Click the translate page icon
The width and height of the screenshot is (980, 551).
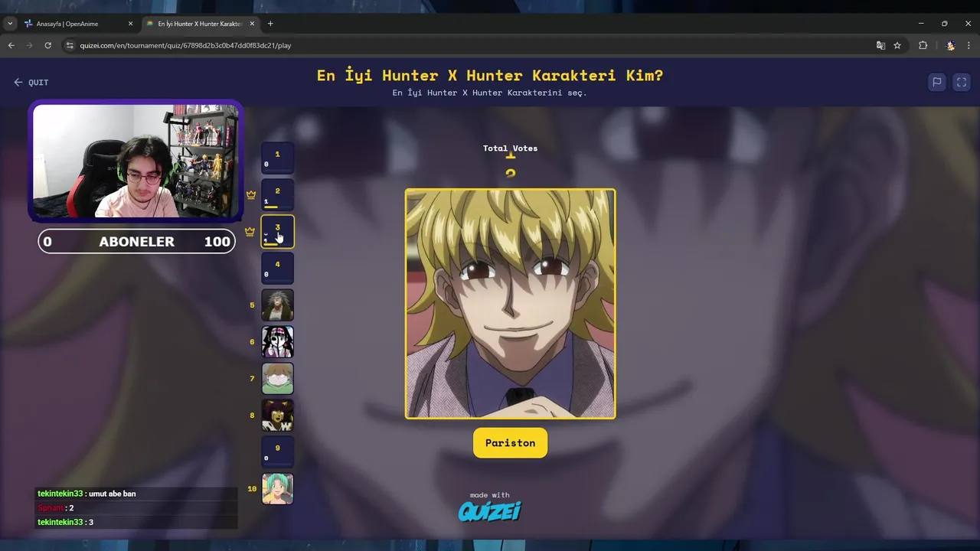coord(880,45)
